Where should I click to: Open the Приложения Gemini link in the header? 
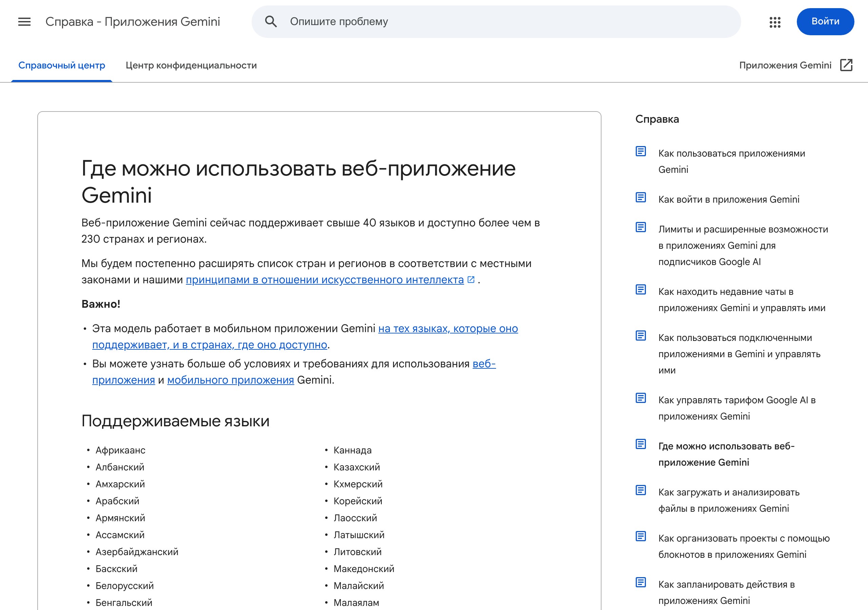pos(785,65)
